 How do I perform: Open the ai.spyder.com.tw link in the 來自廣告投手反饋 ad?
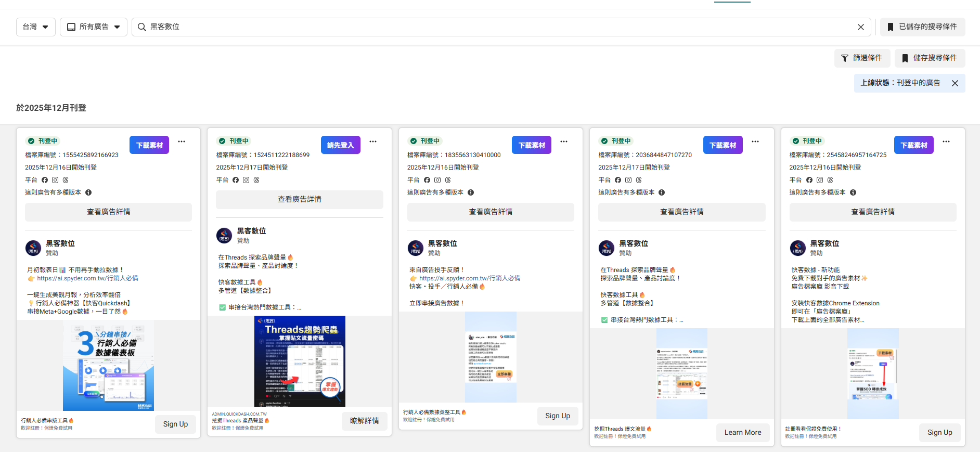coord(470,278)
